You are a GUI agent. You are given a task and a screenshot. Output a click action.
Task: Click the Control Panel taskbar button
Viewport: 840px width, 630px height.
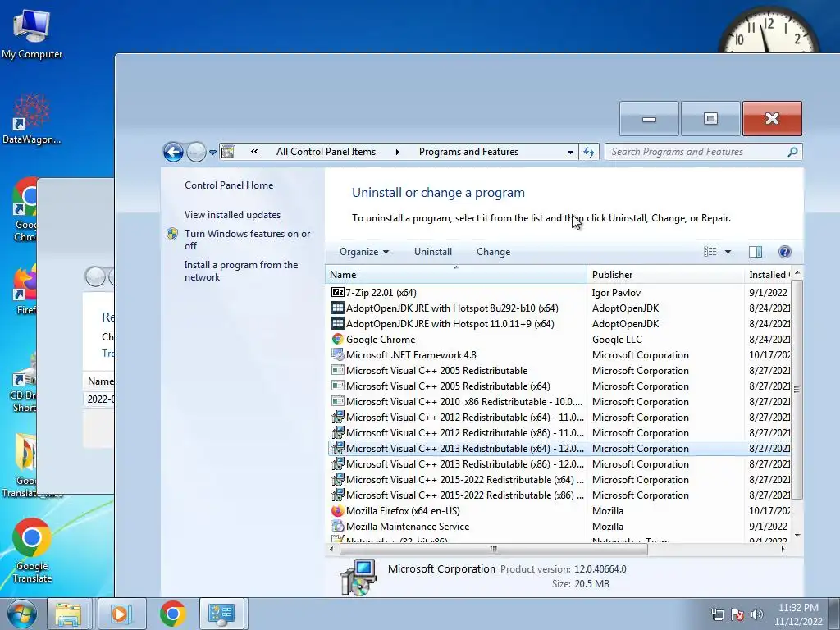click(x=221, y=614)
